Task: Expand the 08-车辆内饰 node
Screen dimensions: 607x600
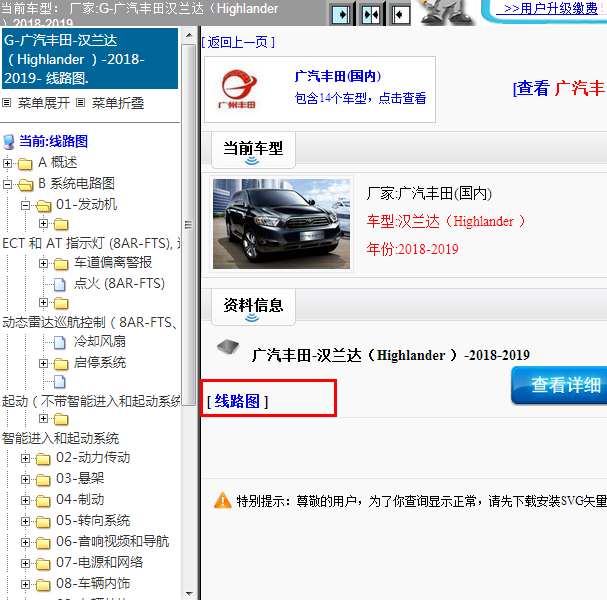Action: coord(25,584)
